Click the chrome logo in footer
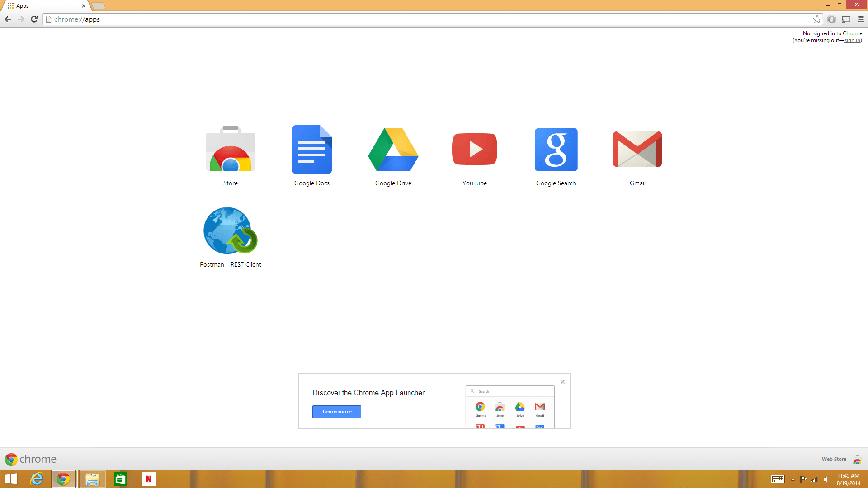 click(30, 459)
